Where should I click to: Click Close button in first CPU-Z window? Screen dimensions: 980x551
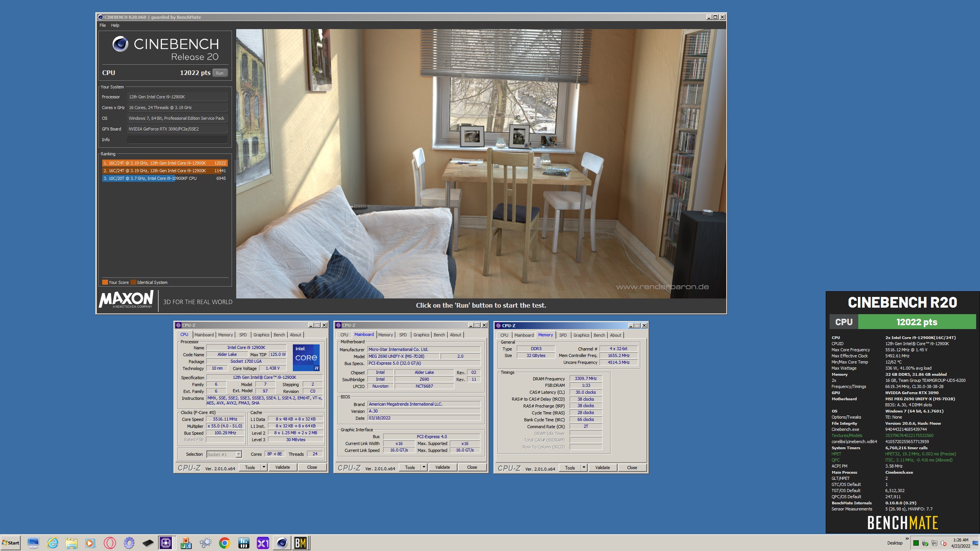click(312, 467)
